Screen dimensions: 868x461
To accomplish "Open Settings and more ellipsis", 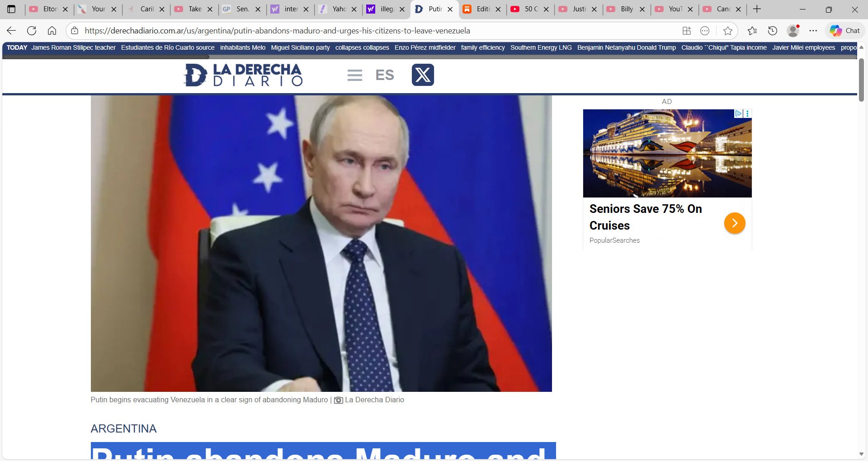I will click(x=813, y=31).
